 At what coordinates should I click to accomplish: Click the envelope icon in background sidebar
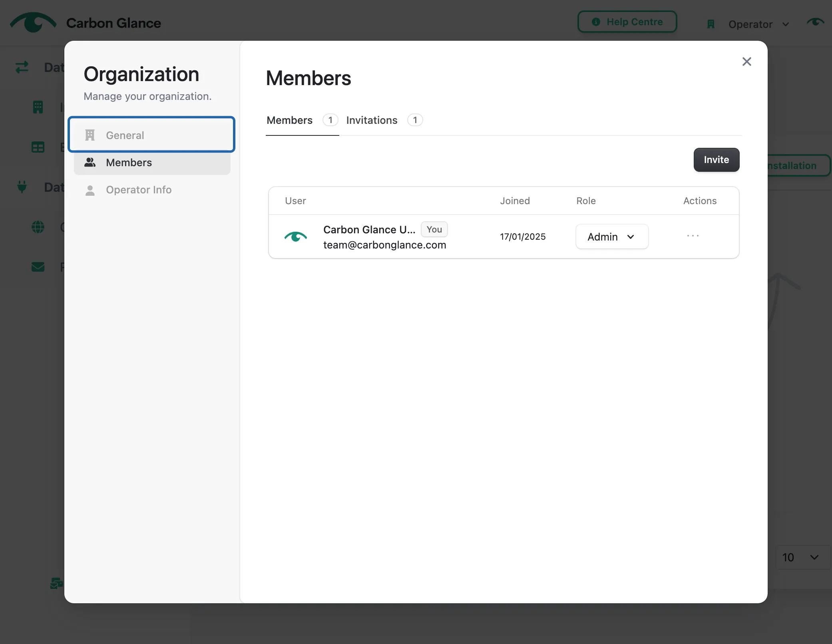[38, 266]
